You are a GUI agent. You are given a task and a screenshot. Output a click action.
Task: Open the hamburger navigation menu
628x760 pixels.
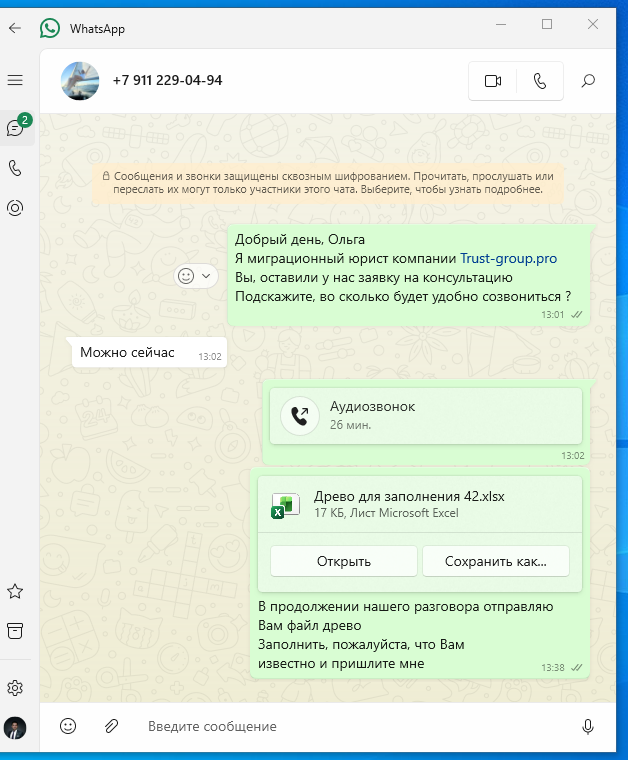coord(15,80)
